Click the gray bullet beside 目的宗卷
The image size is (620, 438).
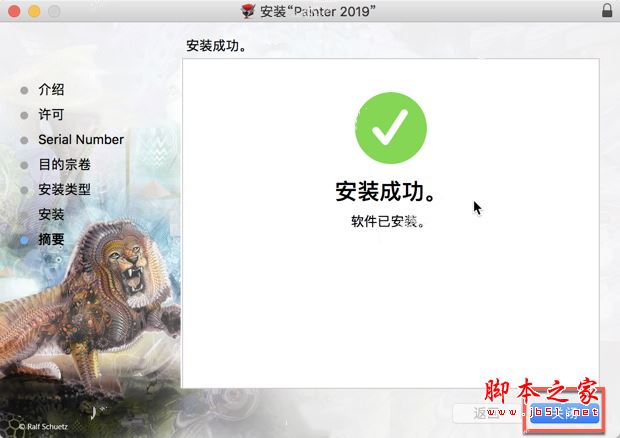pos(24,165)
